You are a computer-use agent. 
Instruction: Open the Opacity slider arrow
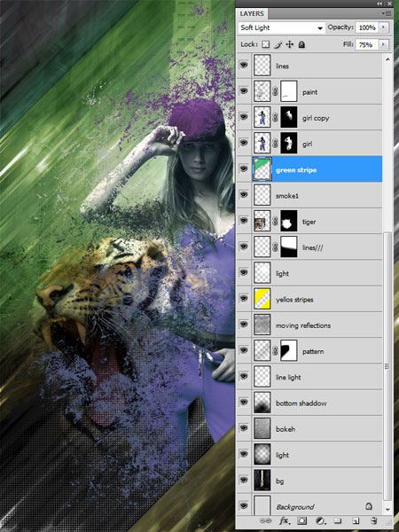pyautogui.click(x=384, y=27)
